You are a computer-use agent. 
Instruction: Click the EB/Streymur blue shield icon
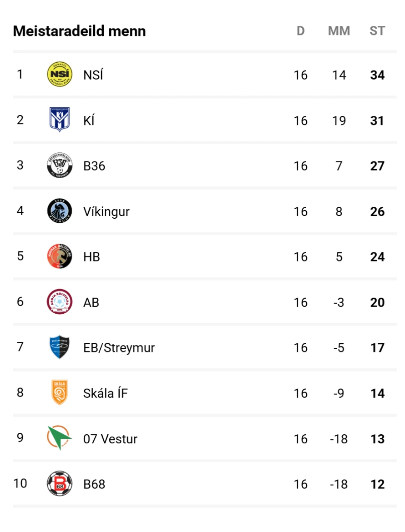(60, 347)
